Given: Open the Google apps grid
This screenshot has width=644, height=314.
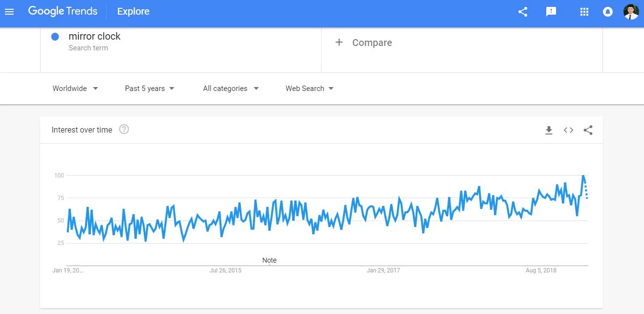Looking at the screenshot, I should tap(584, 12).
